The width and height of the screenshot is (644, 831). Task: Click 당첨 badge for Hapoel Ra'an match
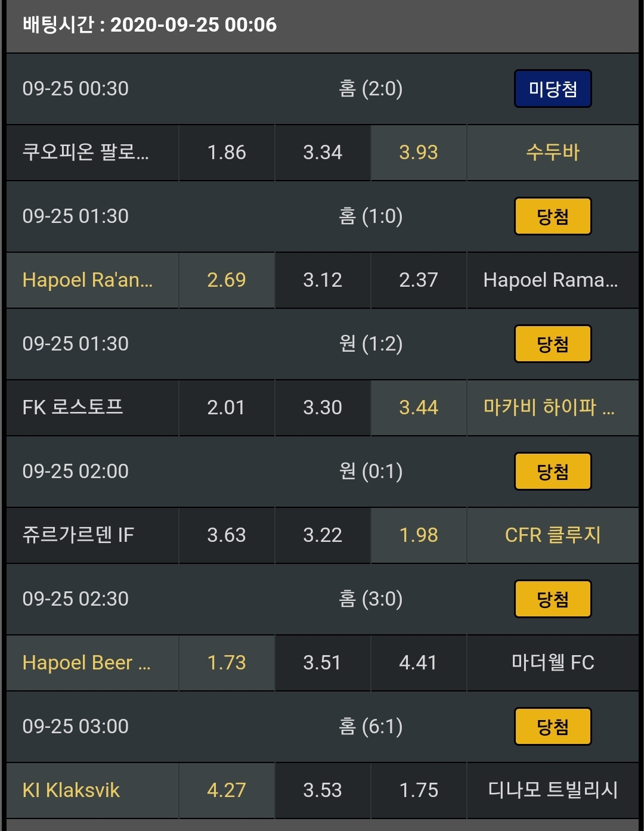click(x=553, y=216)
